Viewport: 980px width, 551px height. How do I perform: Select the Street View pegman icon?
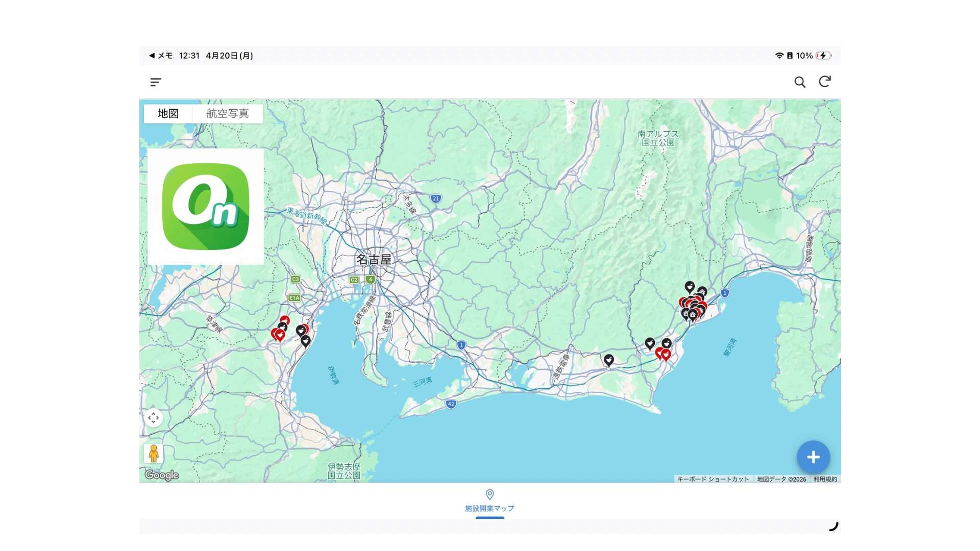click(x=154, y=453)
